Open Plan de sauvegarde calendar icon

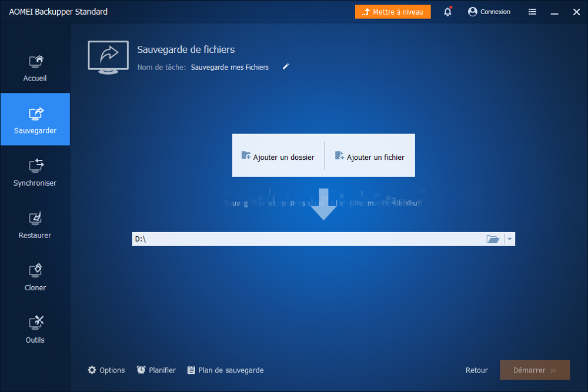[x=191, y=370]
